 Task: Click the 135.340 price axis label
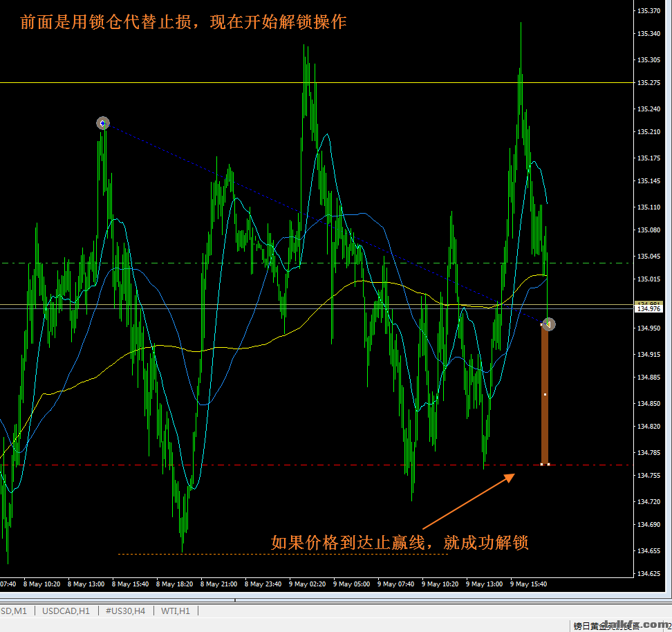[x=649, y=33]
